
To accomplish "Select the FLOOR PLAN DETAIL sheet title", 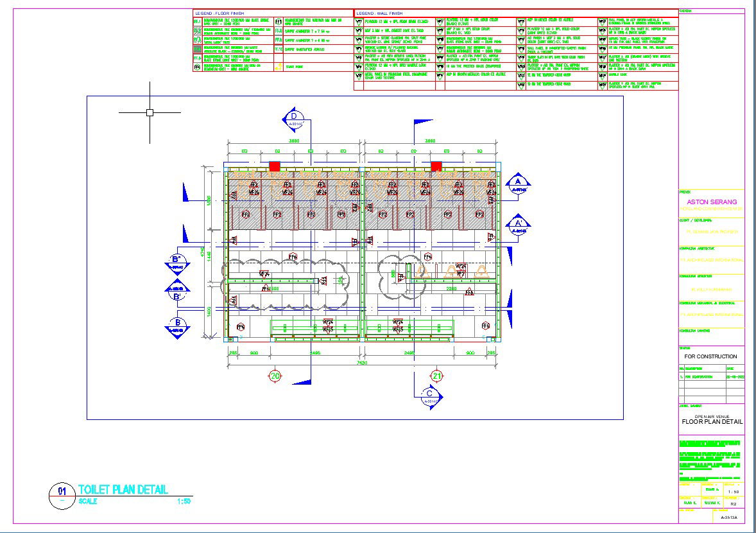I will coord(712,422).
